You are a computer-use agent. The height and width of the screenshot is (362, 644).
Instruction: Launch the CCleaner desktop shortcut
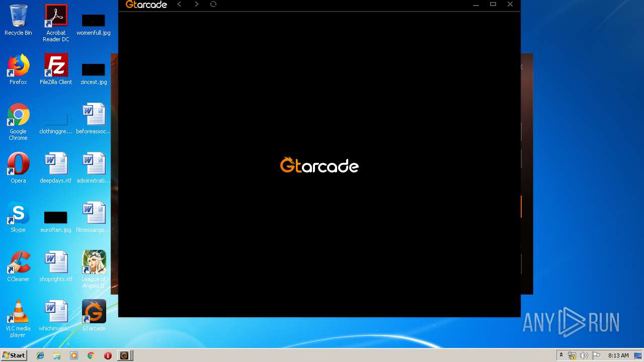click(18, 266)
